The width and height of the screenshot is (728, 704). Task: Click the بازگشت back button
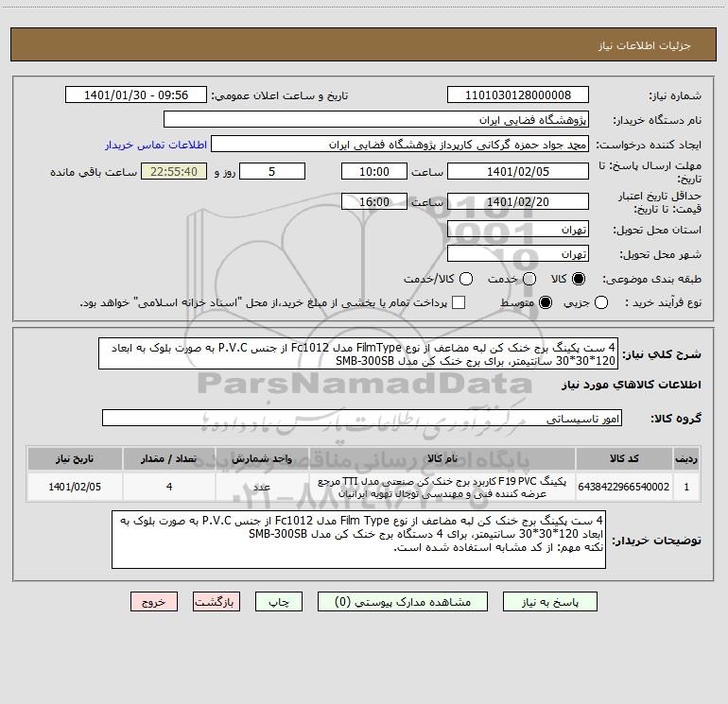click(217, 601)
